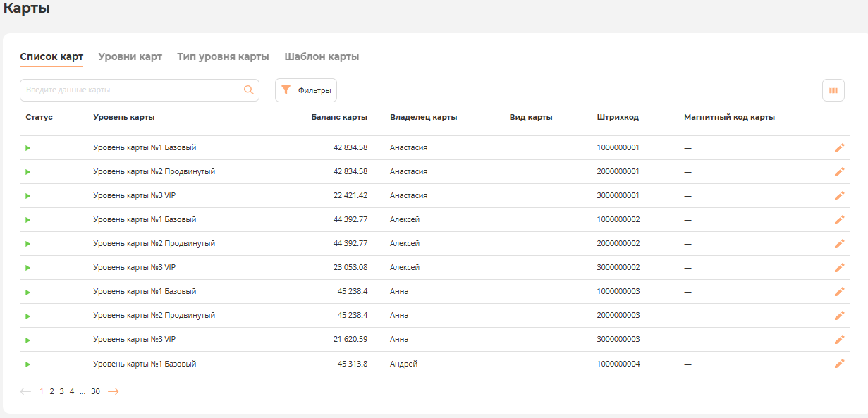Viewport: 868px width, 418px height.
Task: Click green status arrow for barcode 1000000001
Action: click(x=28, y=148)
